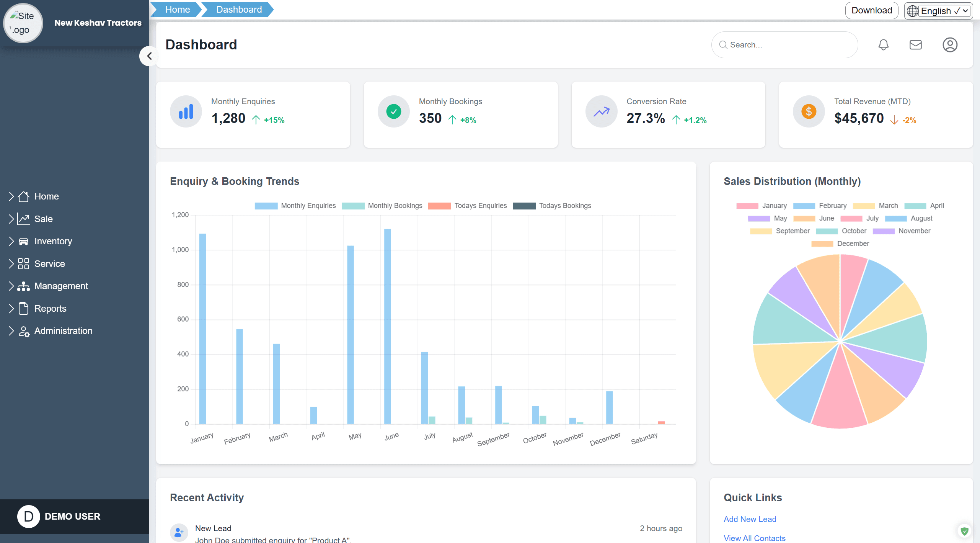980x543 pixels.
Task: Click the Dashboard breadcrumb tab
Action: [239, 9]
